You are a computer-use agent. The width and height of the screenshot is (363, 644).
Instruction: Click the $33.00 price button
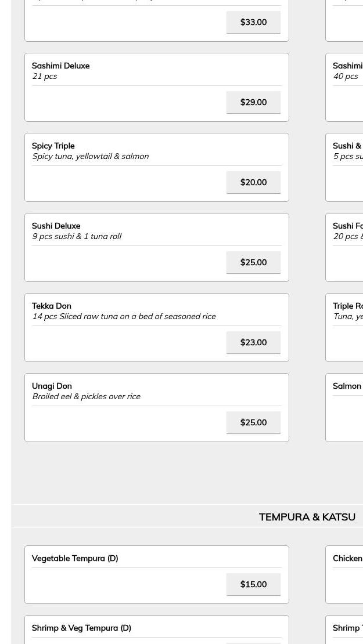coord(253,22)
